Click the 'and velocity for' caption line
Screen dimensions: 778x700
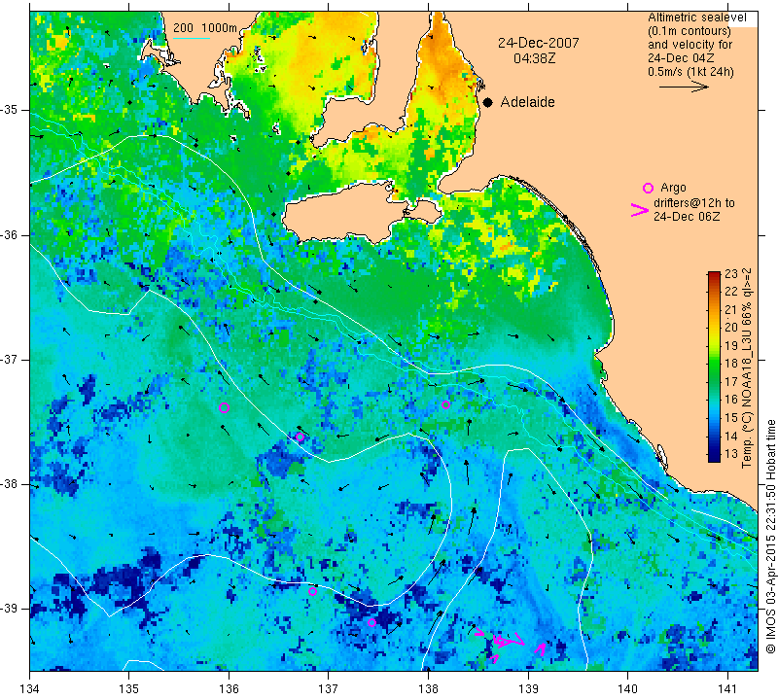[x=690, y=45]
